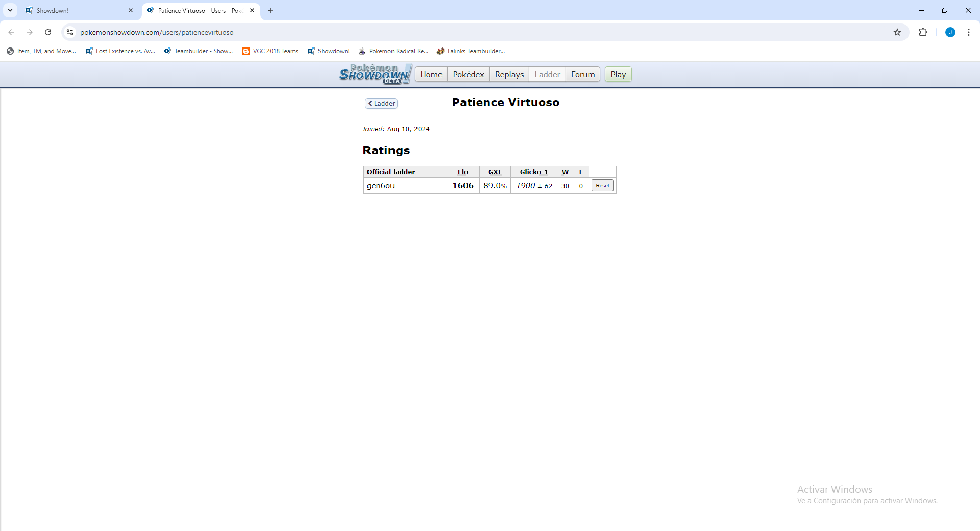Screen dimensions: 980x531
Task: Open the Showdown! bookmark
Action: [329, 51]
